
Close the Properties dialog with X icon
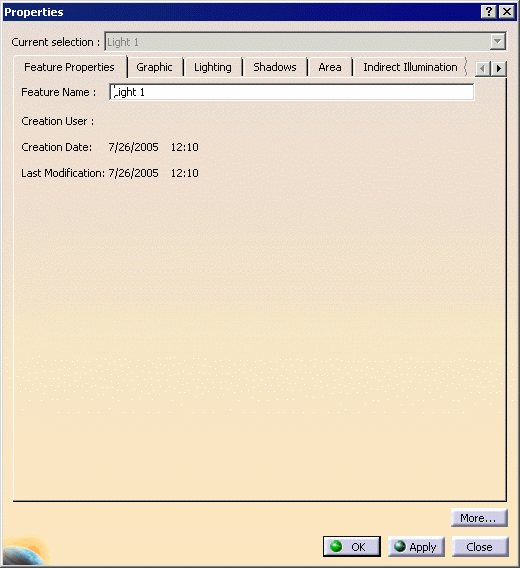507,12
